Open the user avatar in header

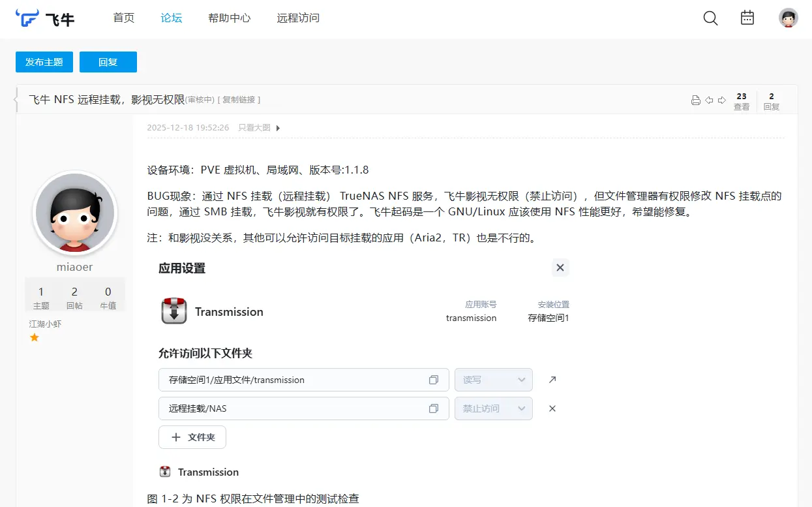tap(789, 18)
